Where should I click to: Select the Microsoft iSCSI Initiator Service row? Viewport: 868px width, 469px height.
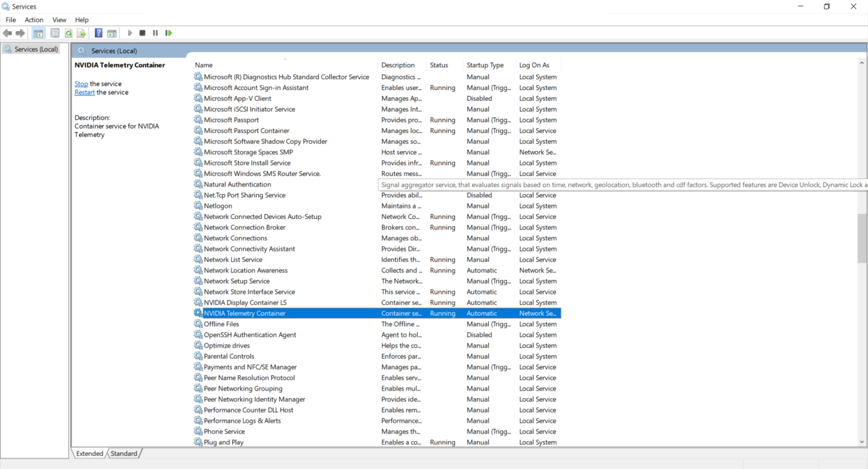click(377, 109)
